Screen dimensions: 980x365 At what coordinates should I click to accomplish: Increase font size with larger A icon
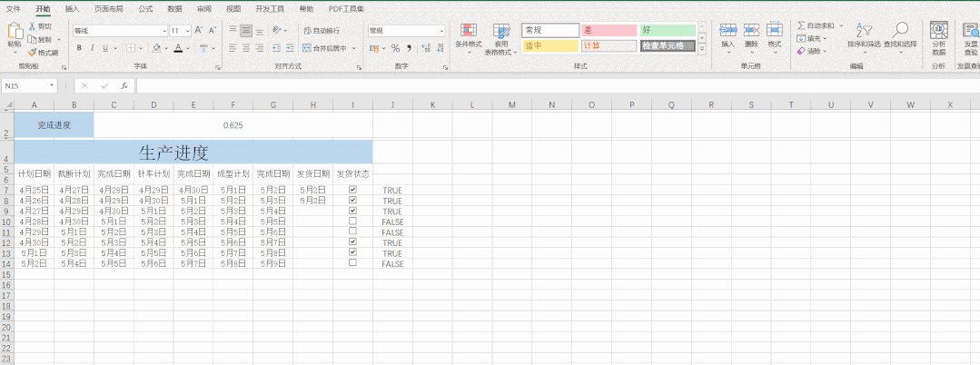point(198,30)
